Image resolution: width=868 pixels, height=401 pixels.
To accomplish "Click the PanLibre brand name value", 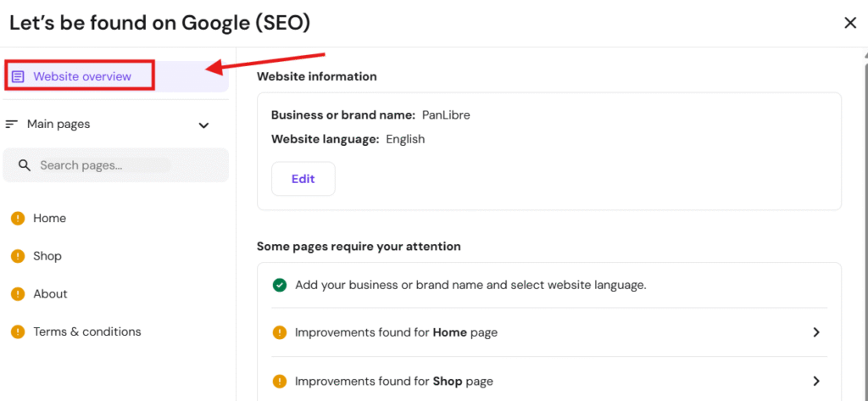I will point(446,115).
